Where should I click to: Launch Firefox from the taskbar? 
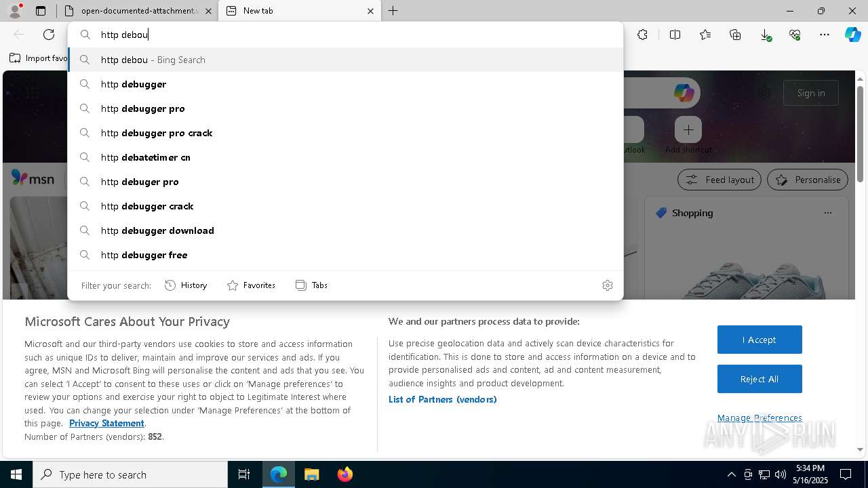(x=344, y=474)
